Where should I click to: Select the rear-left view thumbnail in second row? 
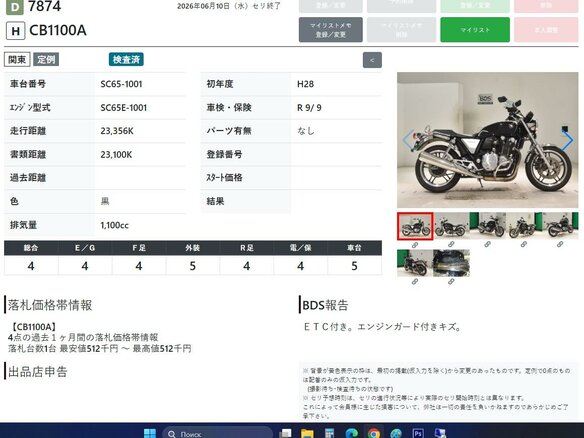click(x=415, y=263)
